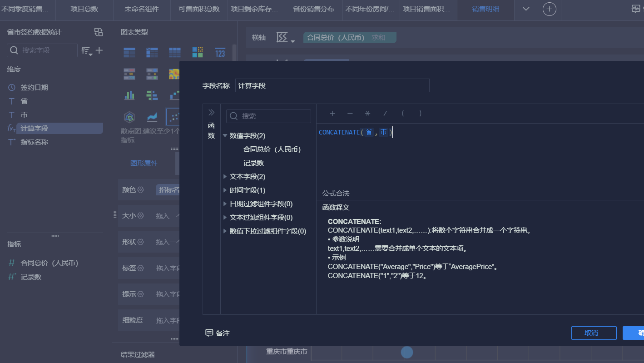The image size is (644, 363).
Task: Open size attribute settings gear
Action: point(141,216)
